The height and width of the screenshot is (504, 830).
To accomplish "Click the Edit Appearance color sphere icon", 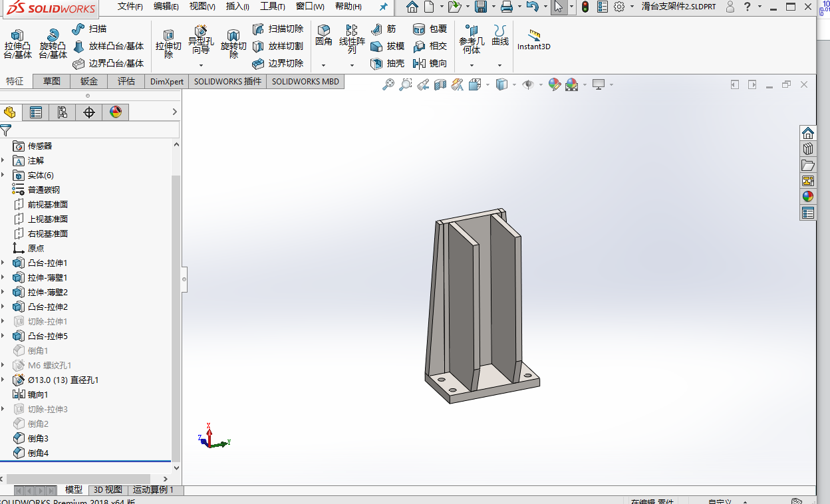I will point(554,84).
